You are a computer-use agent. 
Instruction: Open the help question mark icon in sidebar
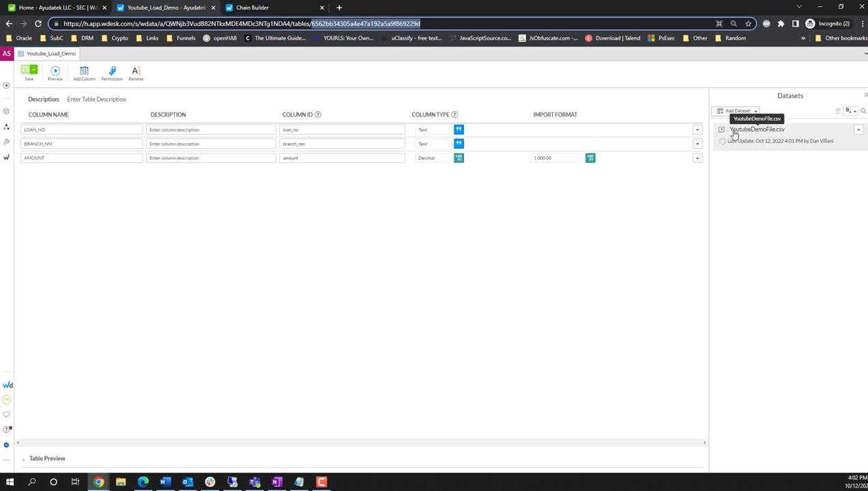tap(7, 430)
